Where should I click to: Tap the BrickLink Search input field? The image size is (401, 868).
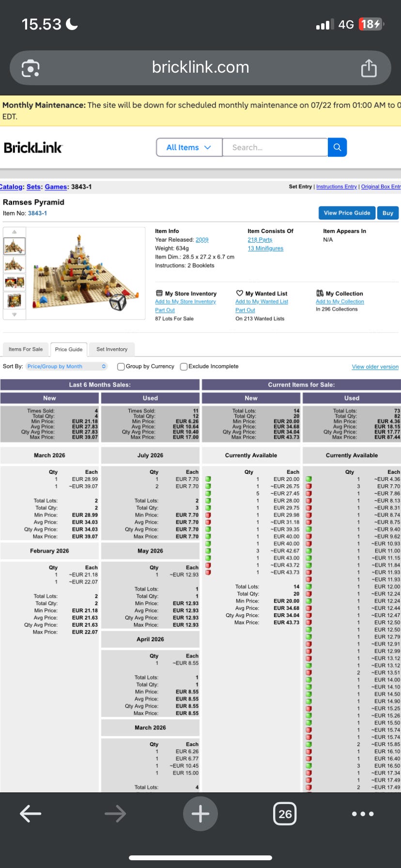coord(275,147)
